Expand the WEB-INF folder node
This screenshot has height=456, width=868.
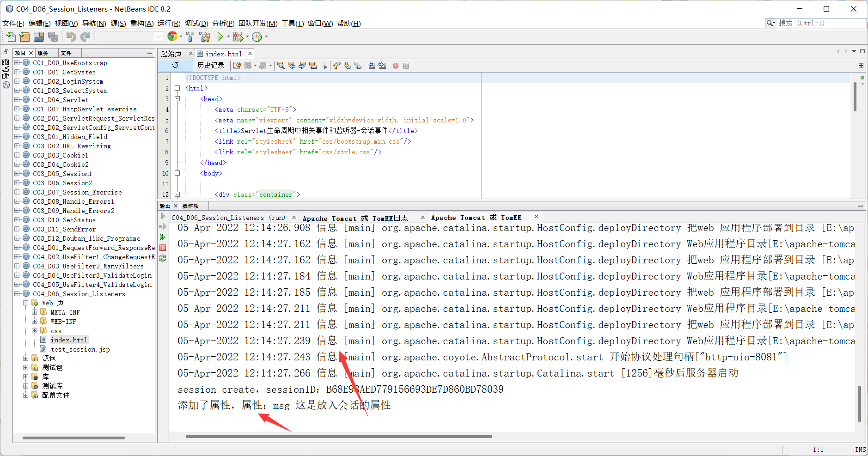tap(34, 321)
